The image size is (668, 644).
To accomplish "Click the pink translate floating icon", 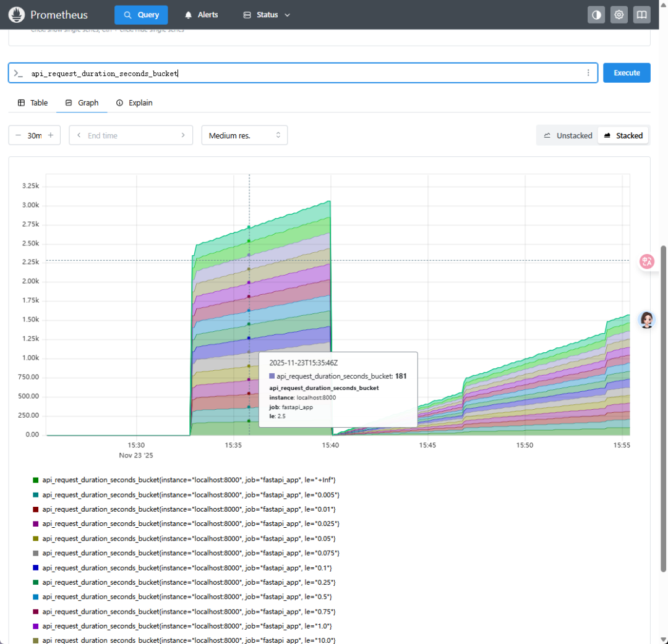I will [647, 261].
